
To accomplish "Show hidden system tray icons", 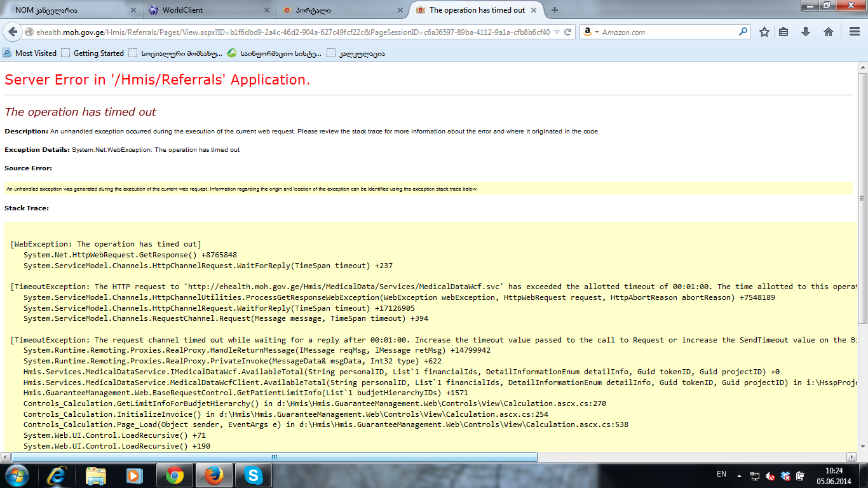I will (x=739, y=475).
